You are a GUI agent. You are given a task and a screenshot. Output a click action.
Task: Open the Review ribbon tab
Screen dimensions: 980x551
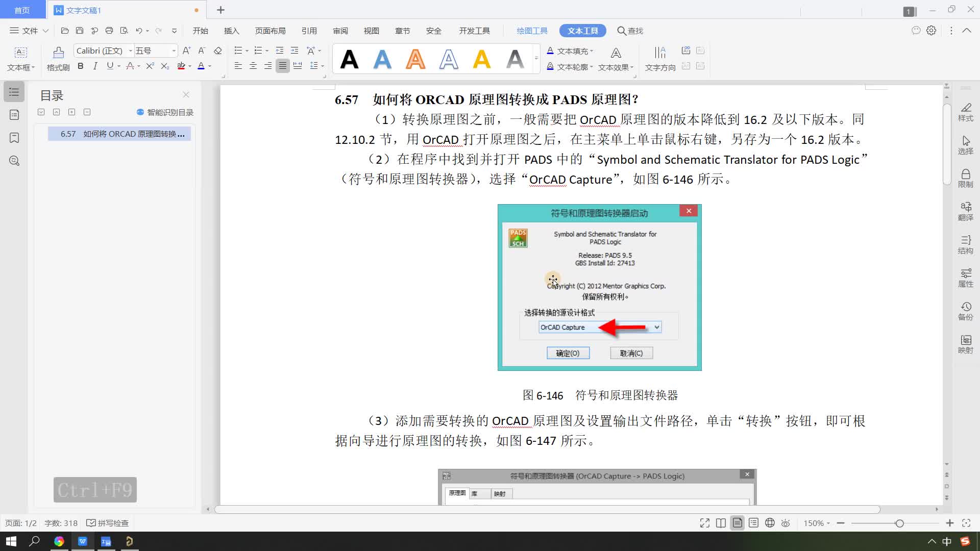pos(340,31)
